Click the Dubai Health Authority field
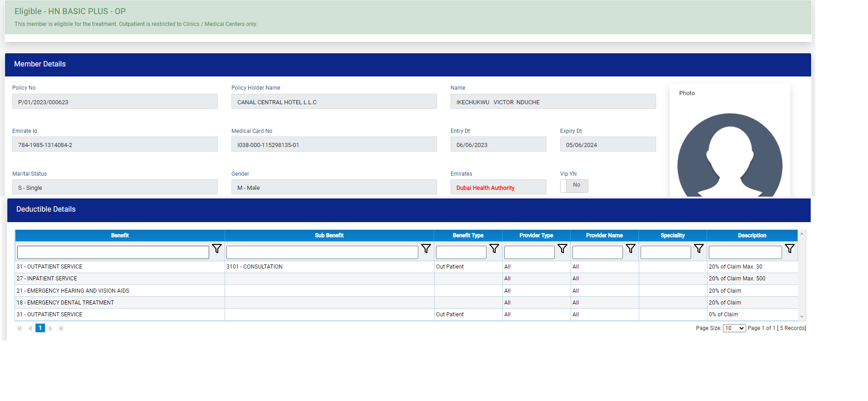 pos(498,188)
